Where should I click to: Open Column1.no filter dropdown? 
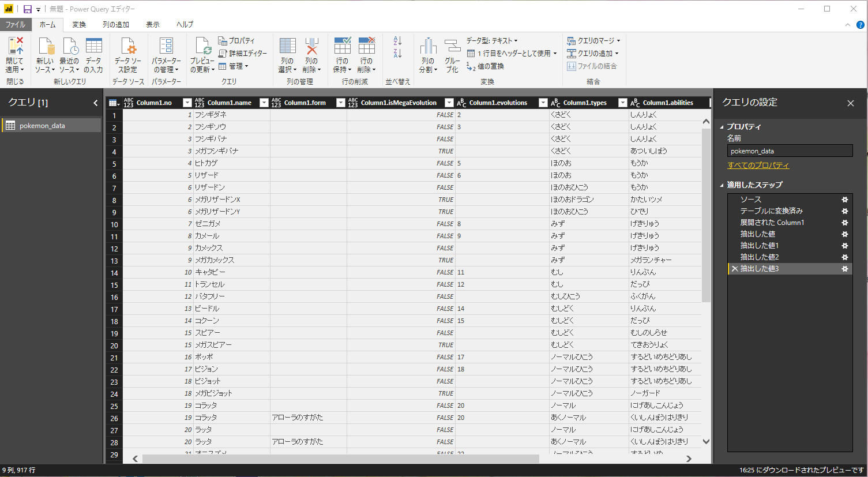187,103
